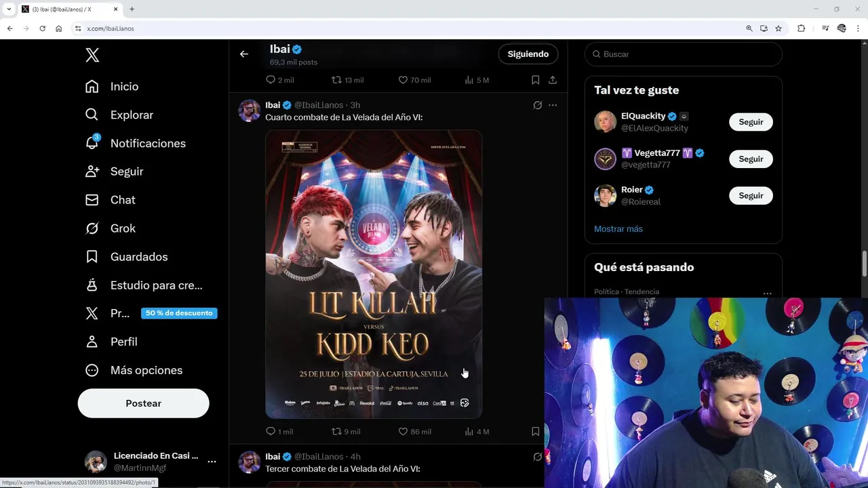The width and height of the screenshot is (868, 488).
Task: Reply to post with 1 mil comments
Action: (x=279, y=432)
